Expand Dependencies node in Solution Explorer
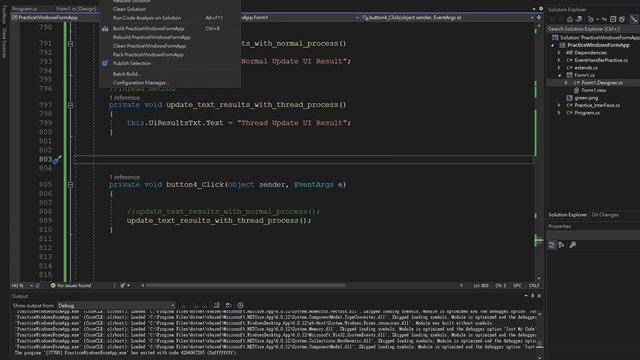The height and width of the screenshot is (360, 640). click(x=559, y=53)
